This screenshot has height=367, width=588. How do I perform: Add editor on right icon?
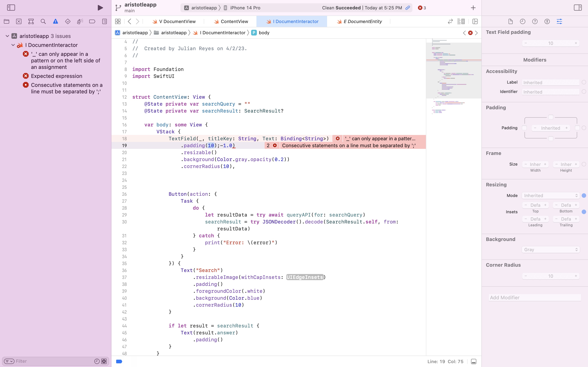coord(475,21)
